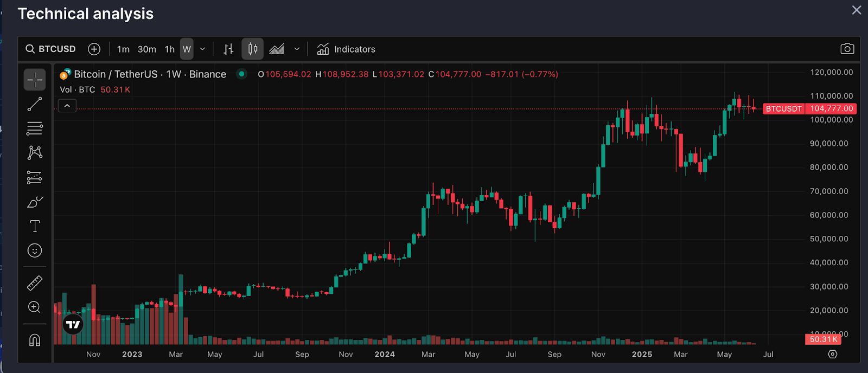
Task: Expand the chart style dropdown
Action: pos(297,49)
